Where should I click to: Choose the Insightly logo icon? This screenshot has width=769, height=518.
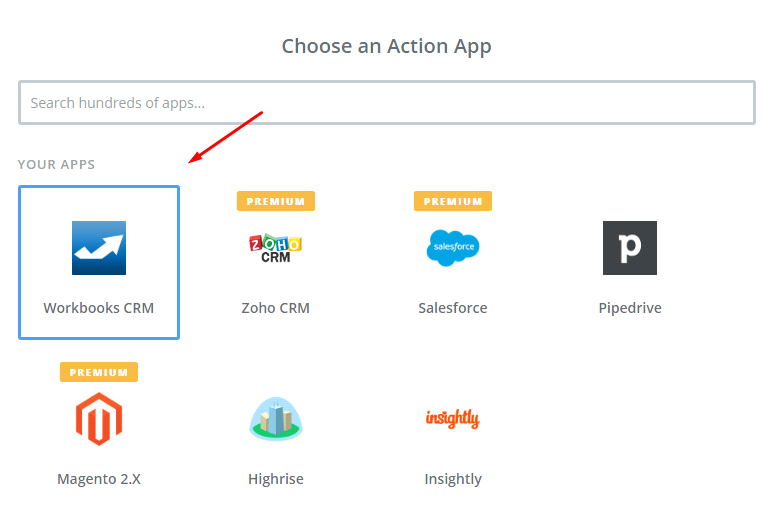pyautogui.click(x=453, y=419)
